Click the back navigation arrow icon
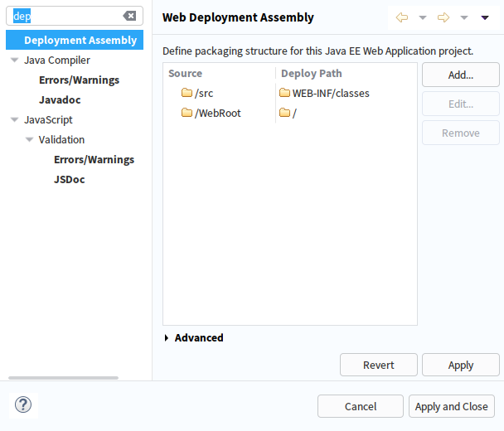 coord(402,17)
